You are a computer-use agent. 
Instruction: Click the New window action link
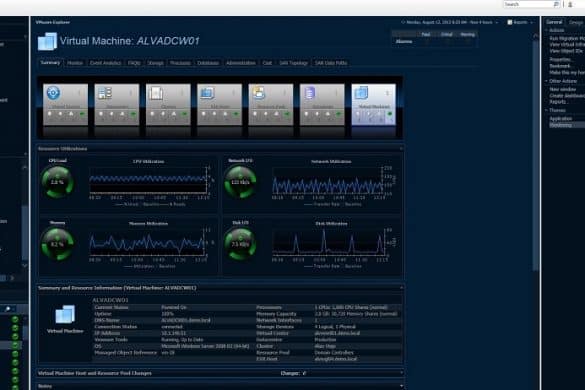[563, 90]
